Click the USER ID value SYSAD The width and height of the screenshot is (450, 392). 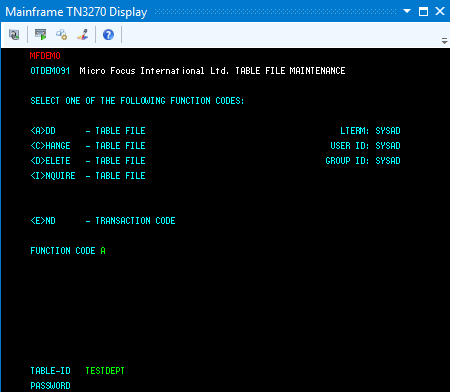[388, 146]
